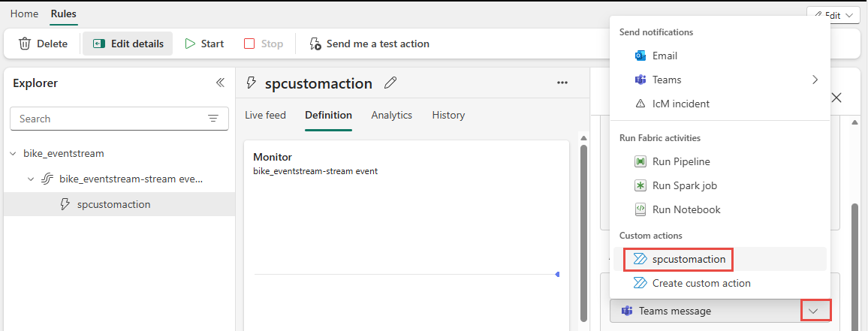Open the more options ellipsis menu

(x=562, y=83)
